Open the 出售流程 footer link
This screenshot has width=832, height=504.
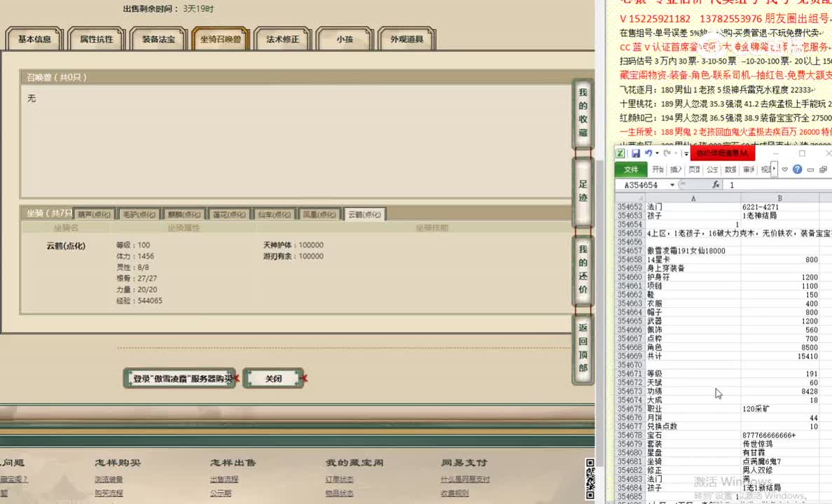(224, 479)
